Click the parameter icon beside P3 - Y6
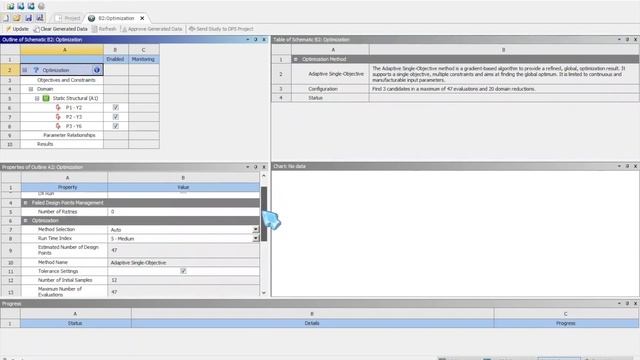 click(x=58, y=126)
